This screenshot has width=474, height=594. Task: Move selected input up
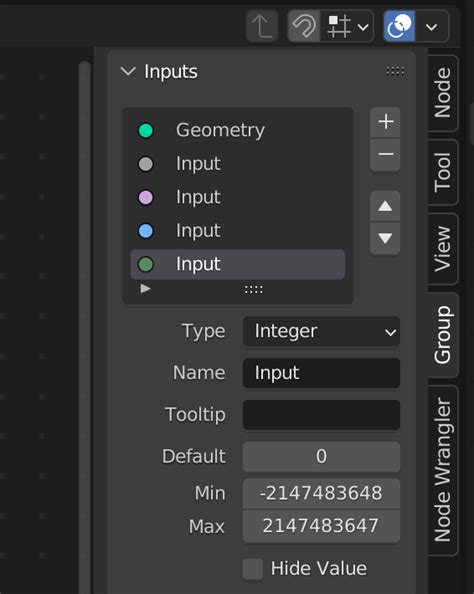point(385,206)
